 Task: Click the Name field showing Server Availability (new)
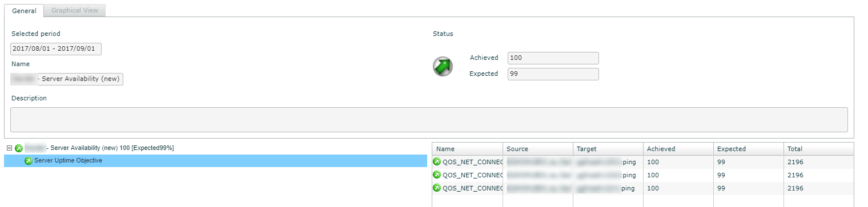(67, 79)
